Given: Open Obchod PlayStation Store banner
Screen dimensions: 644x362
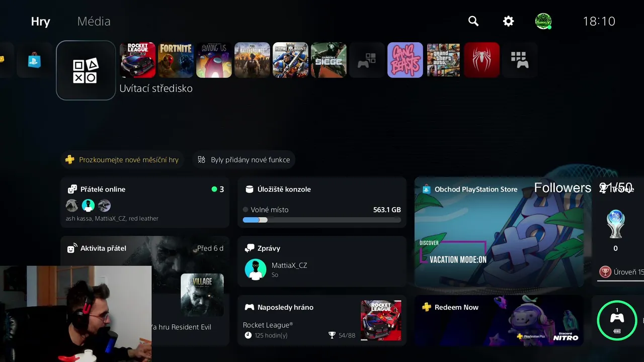Looking at the screenshot, I should point(499,232).
